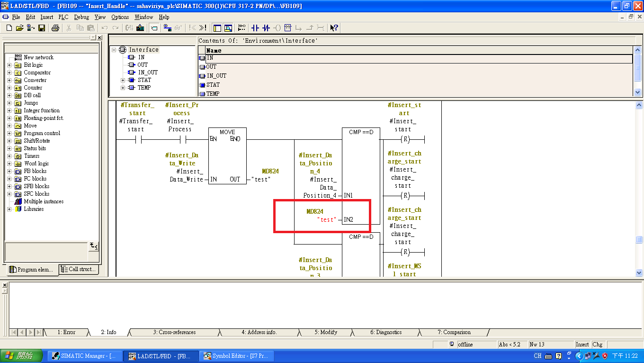
Task: Switch to SIMATIC Manager in taskbar
Action: tap(84, 356)
